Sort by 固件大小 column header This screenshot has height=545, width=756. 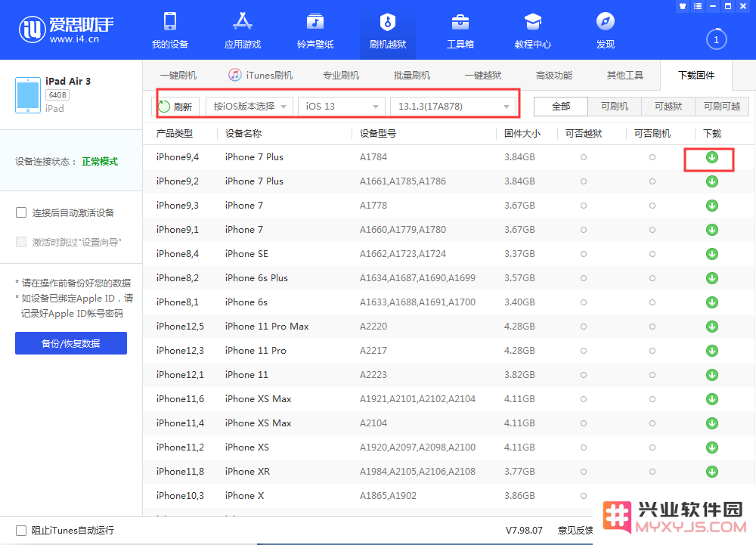(x=522, y=134)
